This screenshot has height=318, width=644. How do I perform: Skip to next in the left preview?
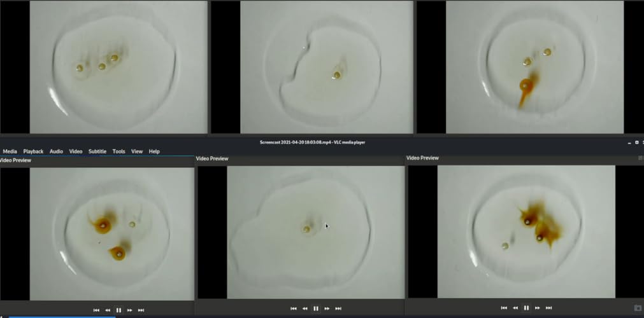[x=141, y=310]
